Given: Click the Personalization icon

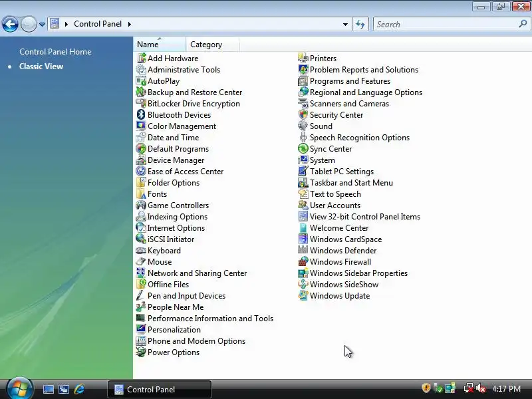Looking at the screenshot, I should click(x=141, y=329).
